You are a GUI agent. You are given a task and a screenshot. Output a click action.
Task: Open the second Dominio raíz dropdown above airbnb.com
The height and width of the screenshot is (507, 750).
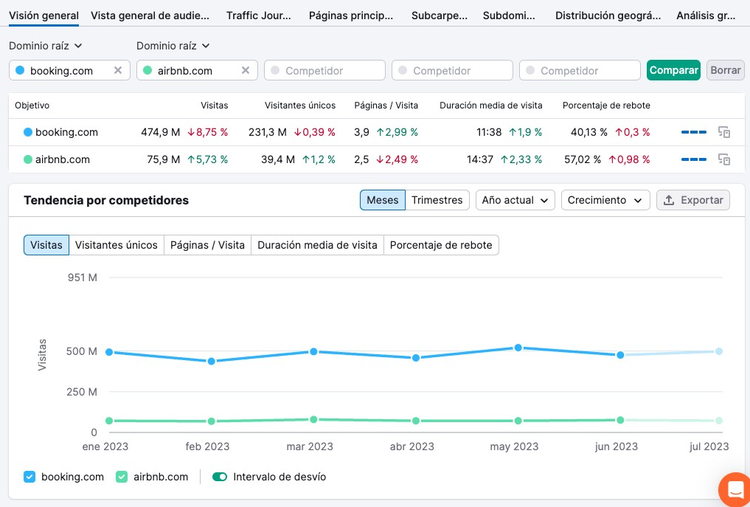173,46
